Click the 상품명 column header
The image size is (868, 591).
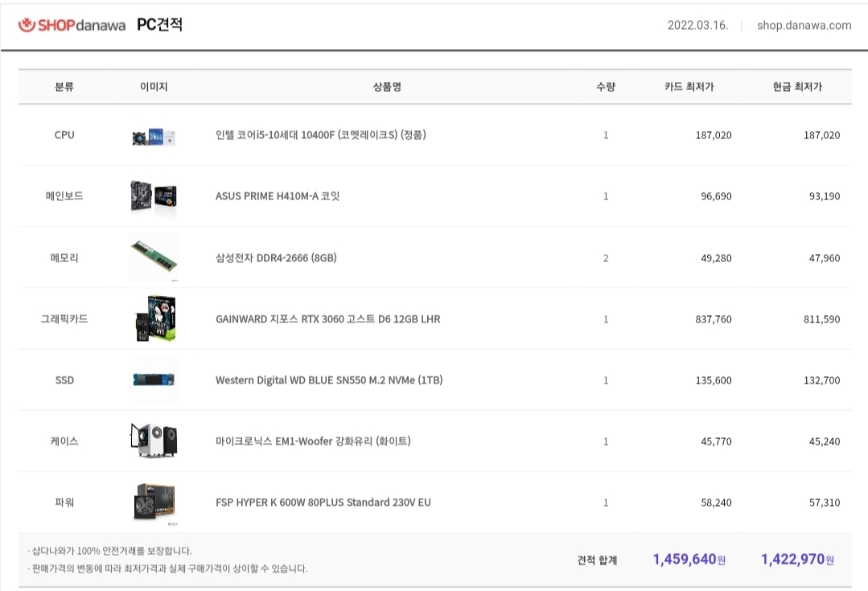[x=387, y=87]
